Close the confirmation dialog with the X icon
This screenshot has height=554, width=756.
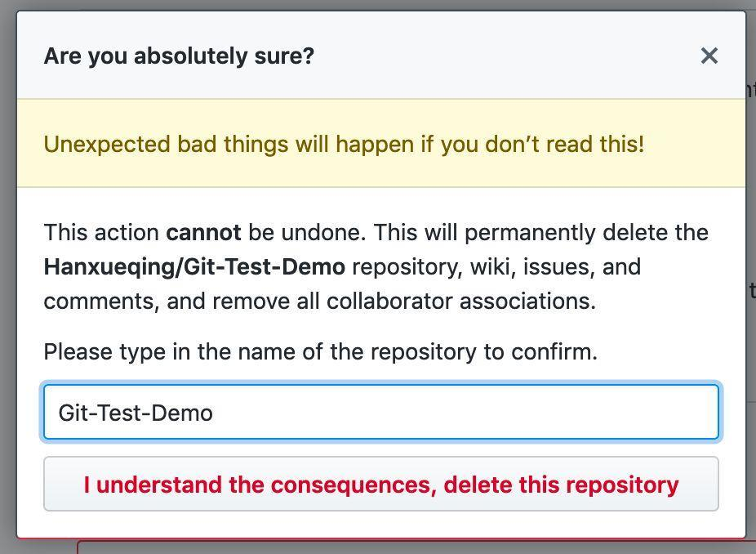pos(709,56)
